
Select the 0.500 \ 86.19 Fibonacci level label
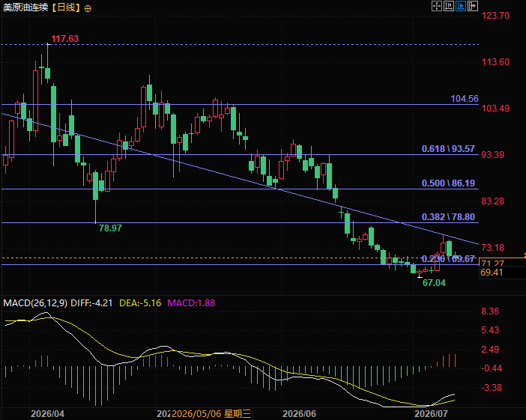(448, 183)
